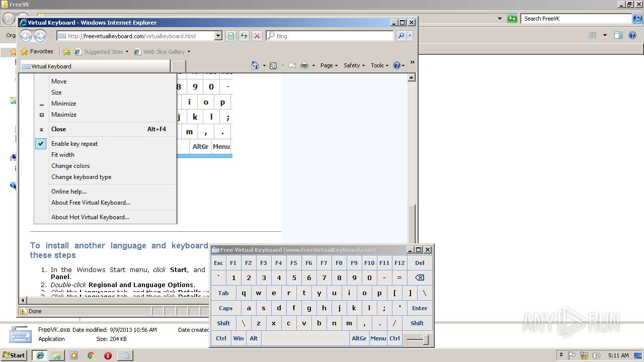Screen dimensions: 644x362
Task: Open Windows Explorer folder on taskbar
Action: [57, 355]
